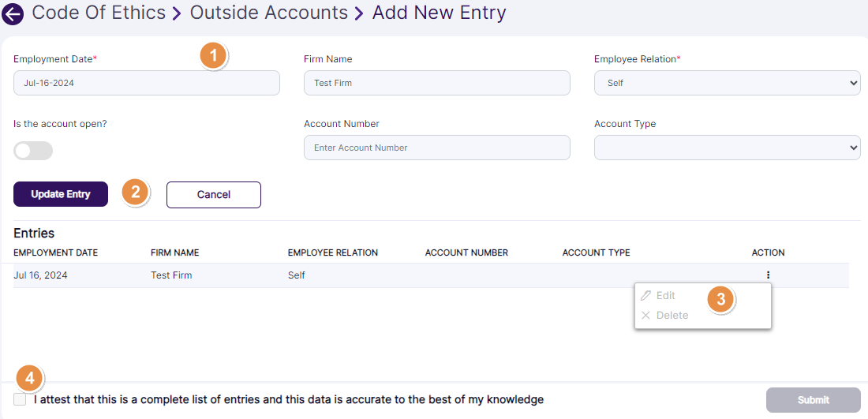The image size is (868, 419).
Task: Open the Account Type dropdown
Action: tap(727, 148)
